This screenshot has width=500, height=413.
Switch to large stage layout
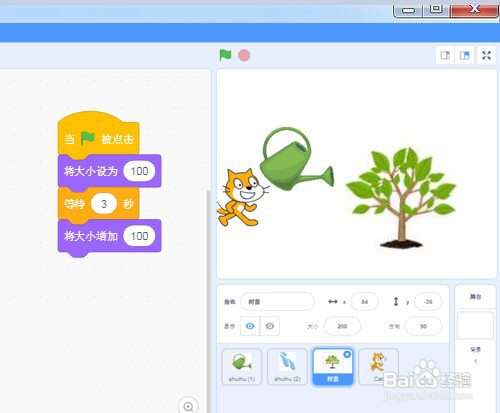pyautogui.click(x=465, y=55)
